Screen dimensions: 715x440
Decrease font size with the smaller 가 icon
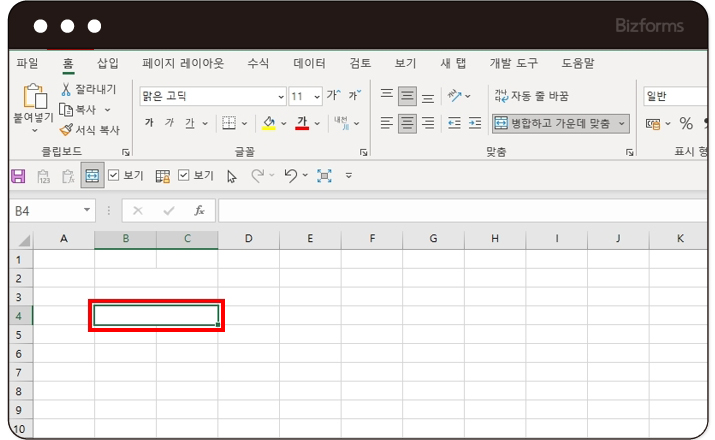click(x=355, y=95)
